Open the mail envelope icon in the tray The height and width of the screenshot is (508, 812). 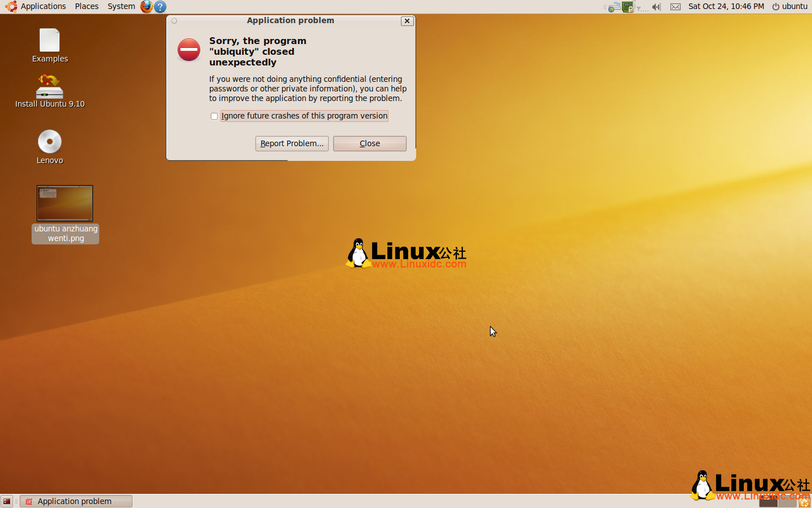(x=675, y=6)
